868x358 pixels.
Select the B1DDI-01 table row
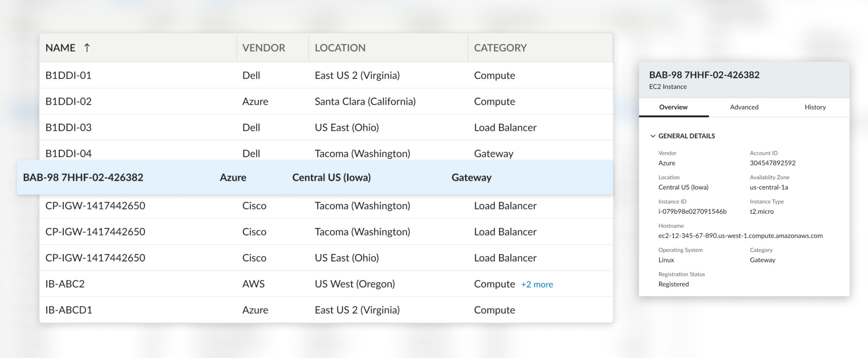[x=68, y=75]
